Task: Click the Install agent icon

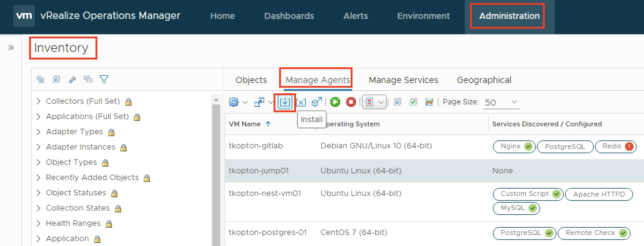Action: pyautogui.click(x=285, y=102)
